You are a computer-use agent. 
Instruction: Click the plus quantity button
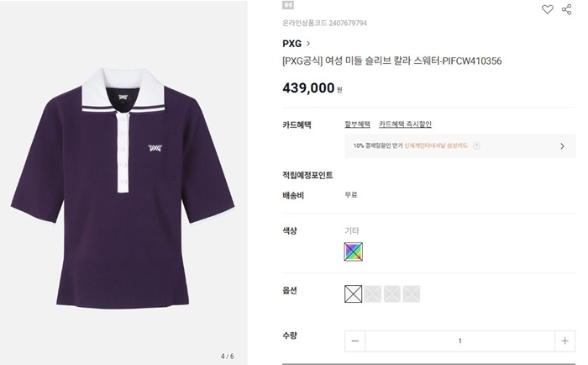564,341
